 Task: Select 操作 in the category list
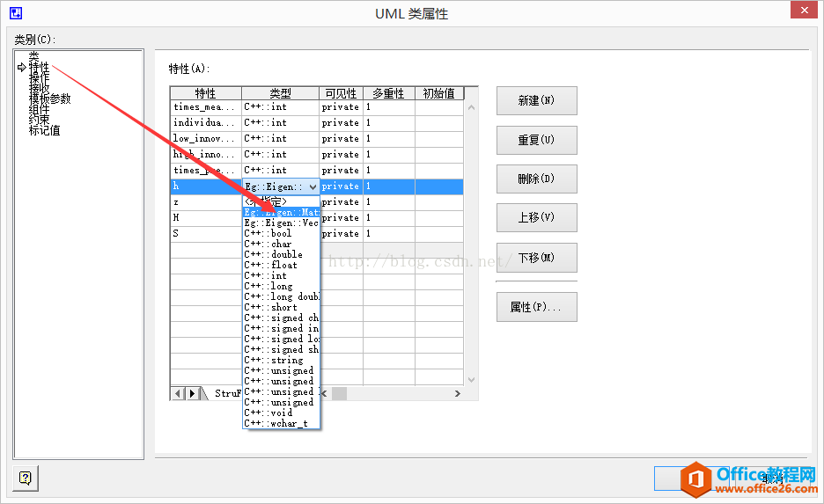(x=39, y=77)
